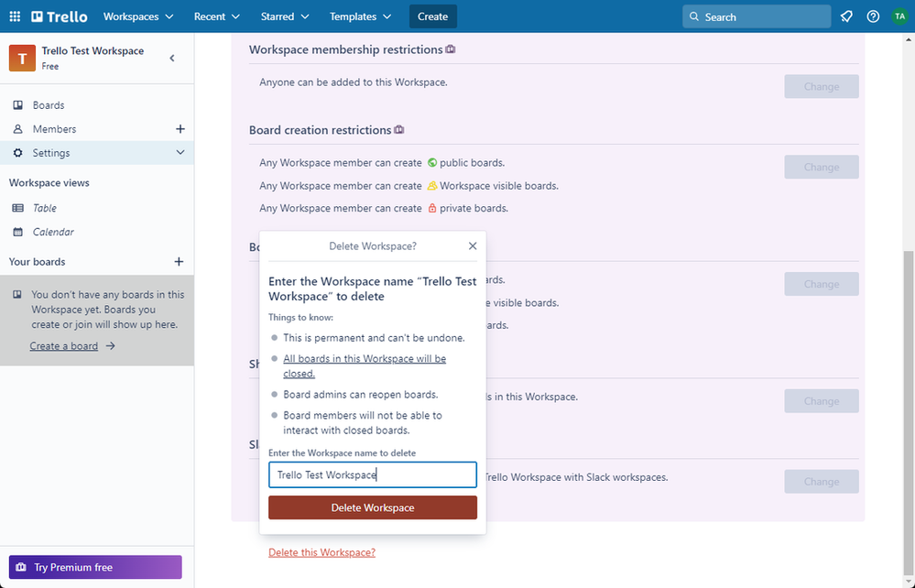Click the 'Workspace views' section label
This screenshot has width=915, height=588.
(49, 182)
